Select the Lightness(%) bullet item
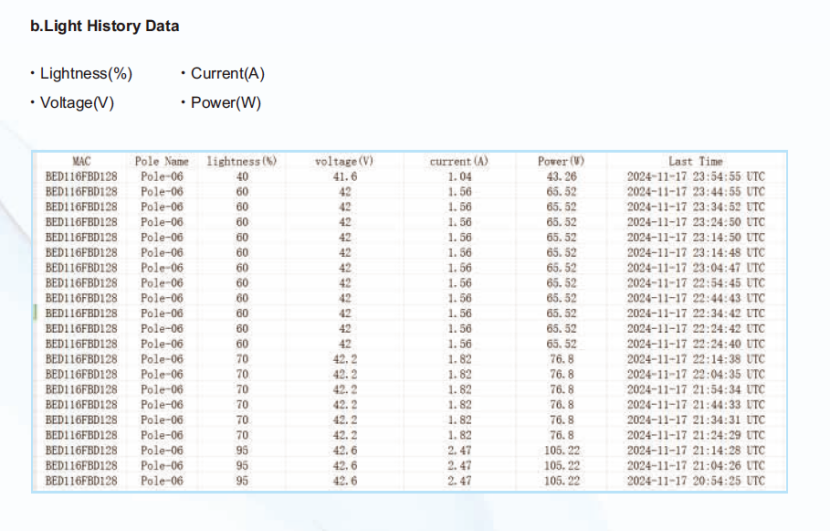 (86, 74)
